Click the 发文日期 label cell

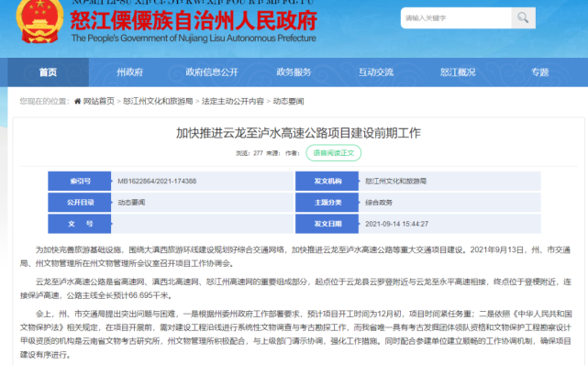[x=327, y=224]
